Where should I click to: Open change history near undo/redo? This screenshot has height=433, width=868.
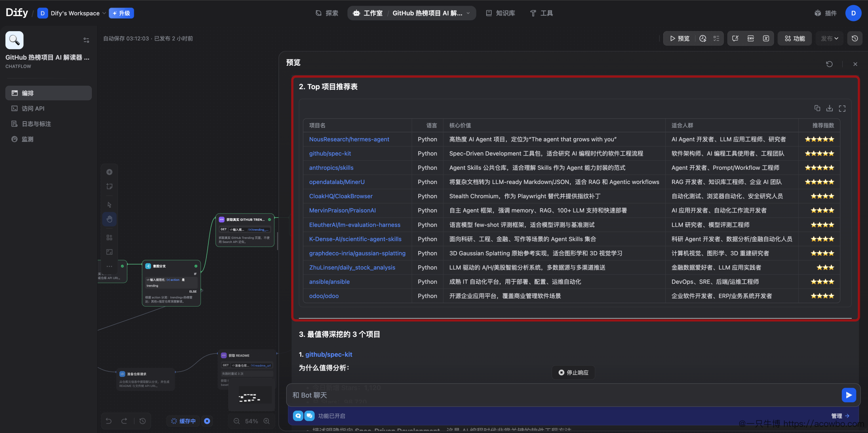coord(142,421)
